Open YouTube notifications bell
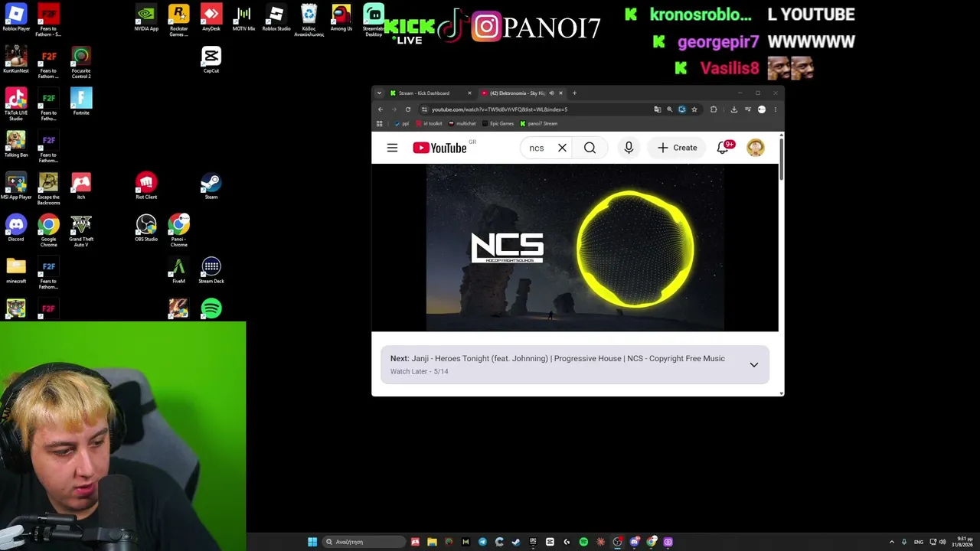Screen dimensions: 980x551 coord(723,148)
